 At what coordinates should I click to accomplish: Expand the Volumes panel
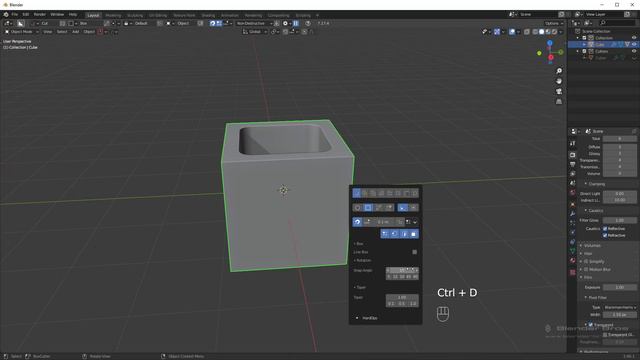pos(592,245)
